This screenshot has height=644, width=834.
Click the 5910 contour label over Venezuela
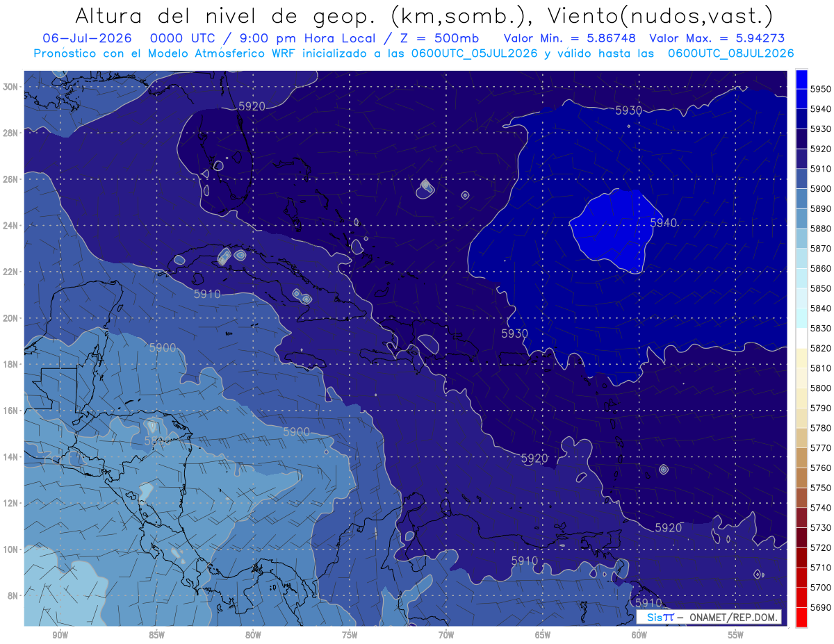[x=525, y=561]
